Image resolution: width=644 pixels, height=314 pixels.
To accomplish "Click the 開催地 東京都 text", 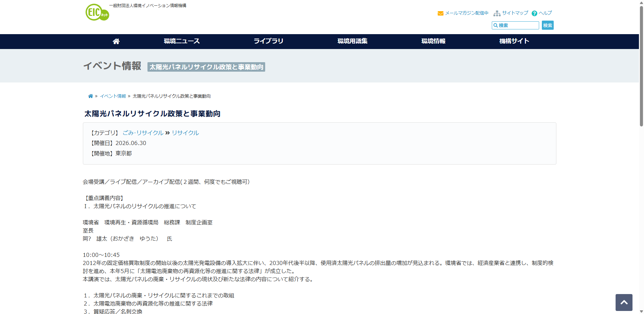I will (x=111, y=153).
